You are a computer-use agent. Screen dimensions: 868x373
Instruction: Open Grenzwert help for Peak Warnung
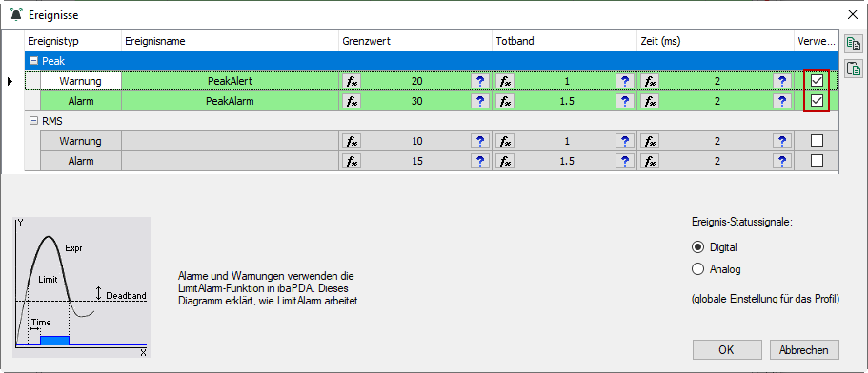[x=480, y=81]
